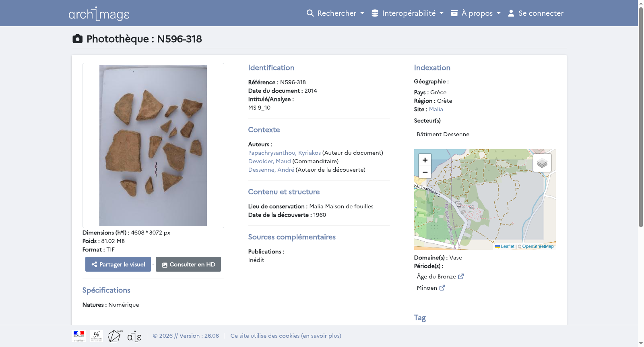The image size is (644, 347).
Task: Click the Âge du Bronze period text
Action: point(436,276)
